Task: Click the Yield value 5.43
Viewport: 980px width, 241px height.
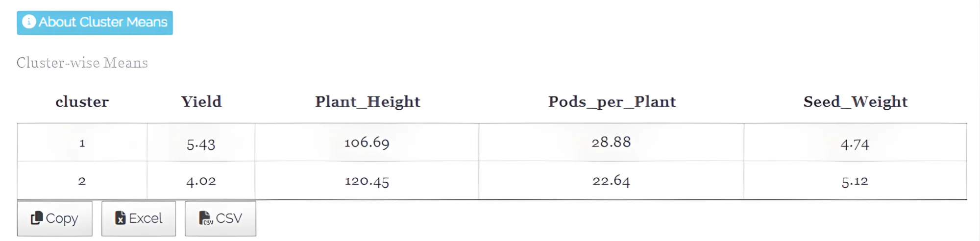Action: tap(201, 144)
